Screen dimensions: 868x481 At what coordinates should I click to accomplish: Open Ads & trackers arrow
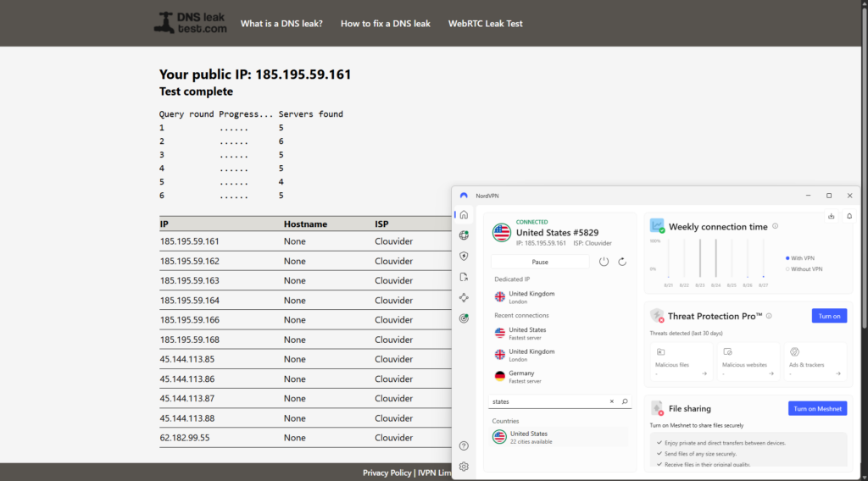838,373
